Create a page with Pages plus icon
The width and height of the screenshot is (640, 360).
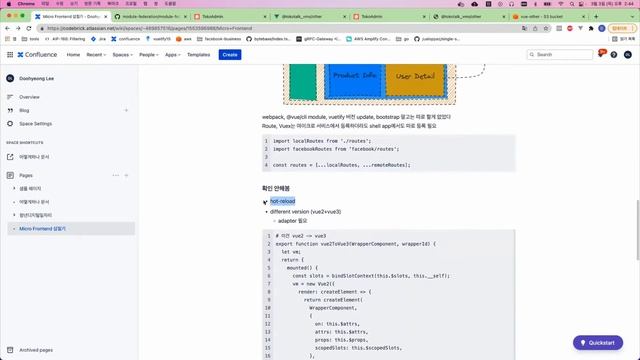[127, 176]
